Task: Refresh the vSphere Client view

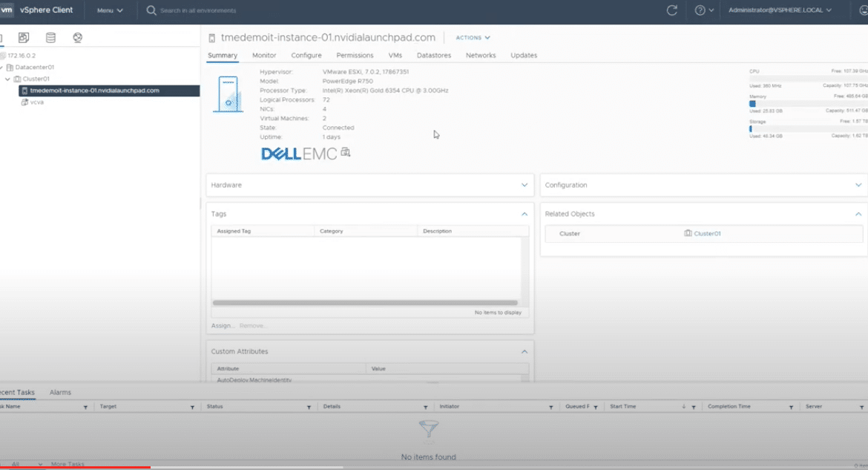Action: click(x=672, y=10)
